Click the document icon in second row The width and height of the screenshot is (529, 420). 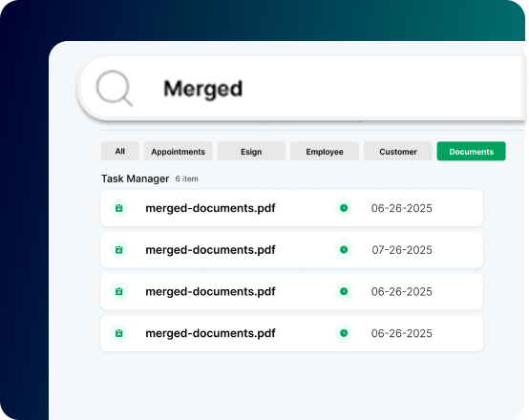(119, 250)
